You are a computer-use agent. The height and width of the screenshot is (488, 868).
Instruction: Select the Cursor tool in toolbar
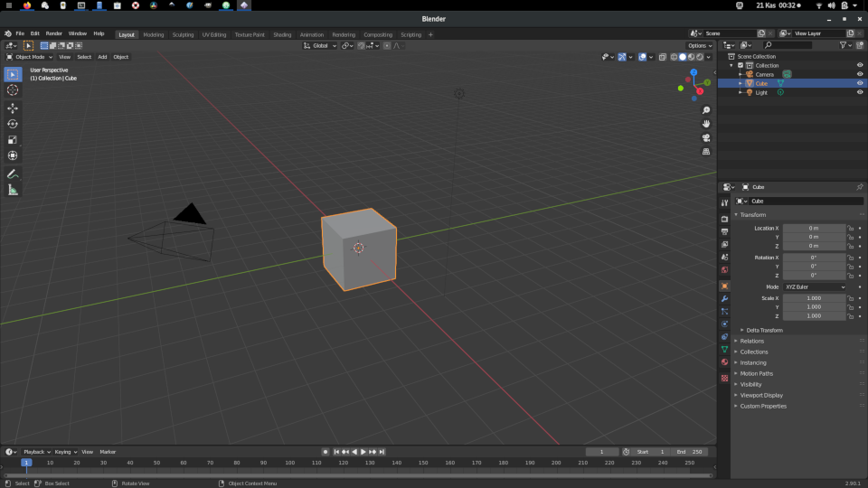(12, 90)
